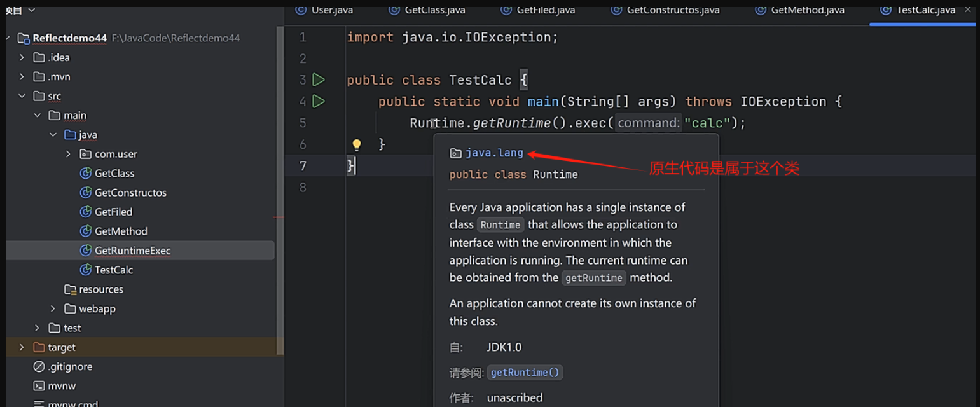Expand the com.user package
Viewport: 980px width, 407px height.
pyautogui.click(x=69, y=154)
